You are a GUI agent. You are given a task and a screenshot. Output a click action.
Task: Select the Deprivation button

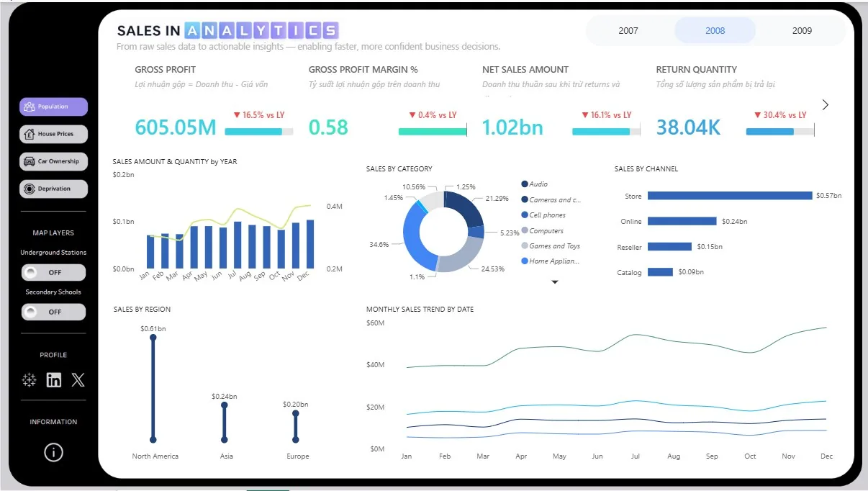53,189
